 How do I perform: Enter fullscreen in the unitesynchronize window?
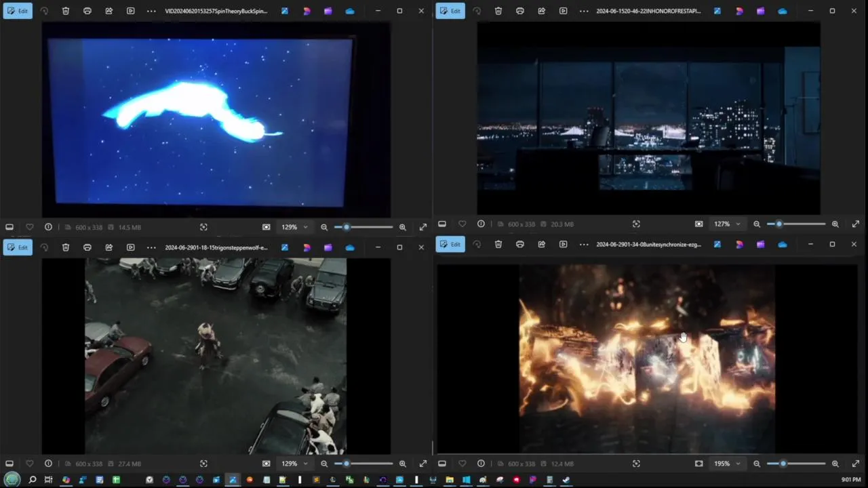point(856,464)
